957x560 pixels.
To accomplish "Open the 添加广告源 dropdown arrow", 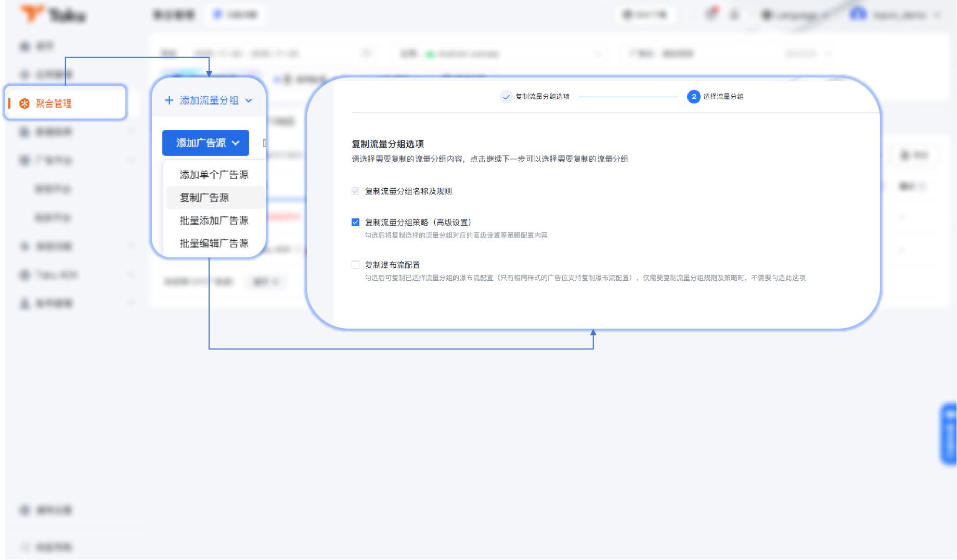I will [x=236, y=143].
